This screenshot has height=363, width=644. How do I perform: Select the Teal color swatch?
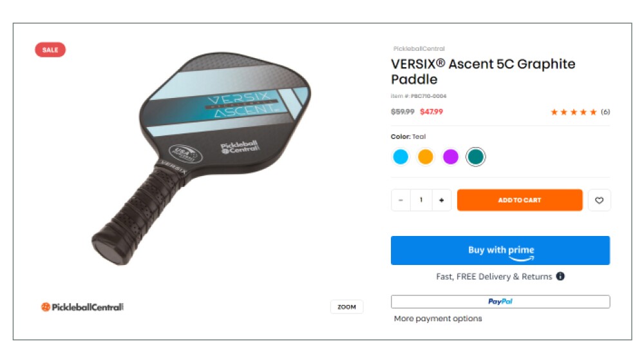point(476,157)
